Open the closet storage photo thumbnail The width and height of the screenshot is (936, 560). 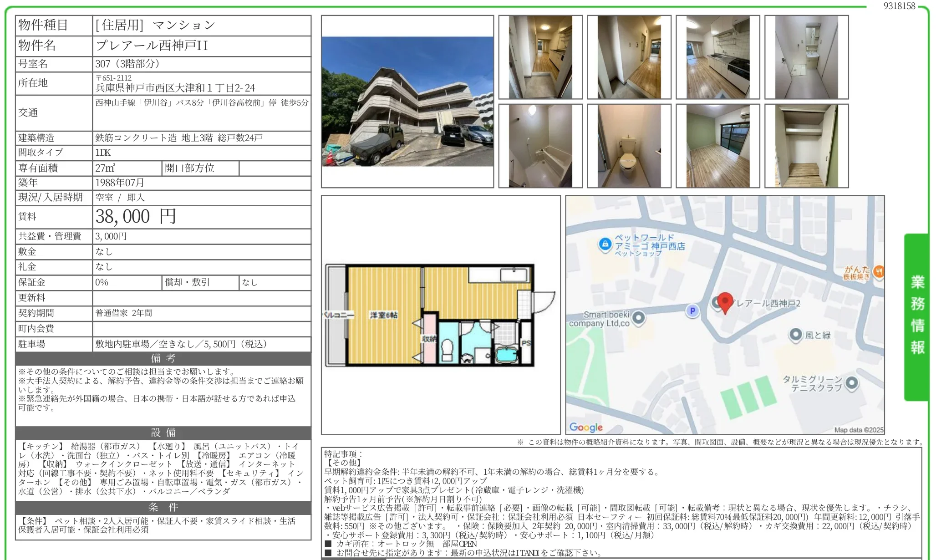tap(806, 146)
